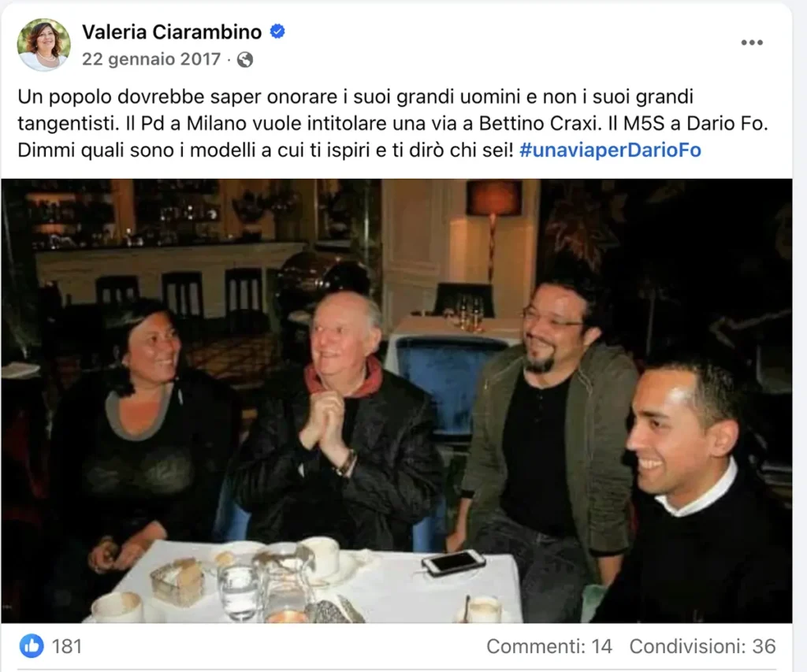View the 181 reactions list
The height and width of the screenshot is (672, 807).
click(x=67, y=646)
